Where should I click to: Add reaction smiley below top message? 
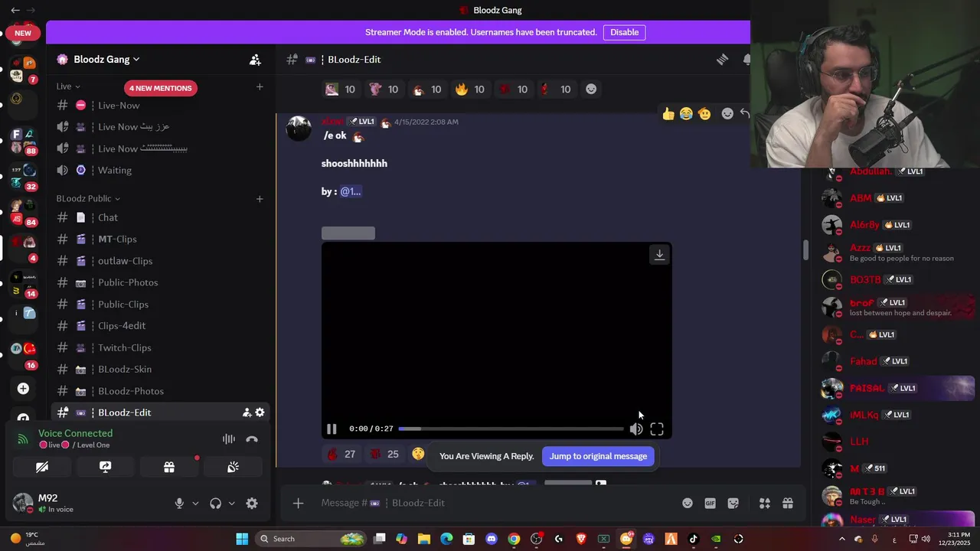(x=591, y=90)
